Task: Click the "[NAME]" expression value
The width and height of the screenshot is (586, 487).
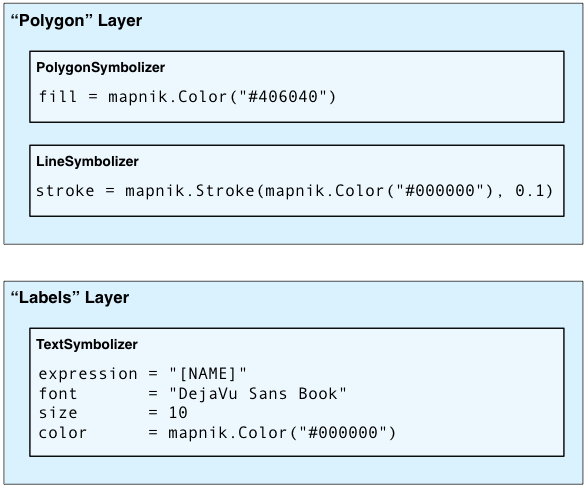Action: tap(208, 374)
